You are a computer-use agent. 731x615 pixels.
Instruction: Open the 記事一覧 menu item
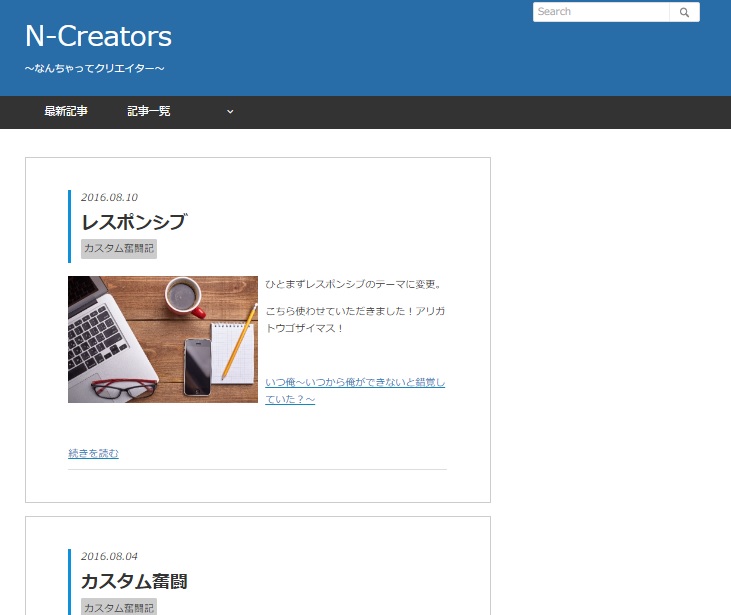[149, 111]
